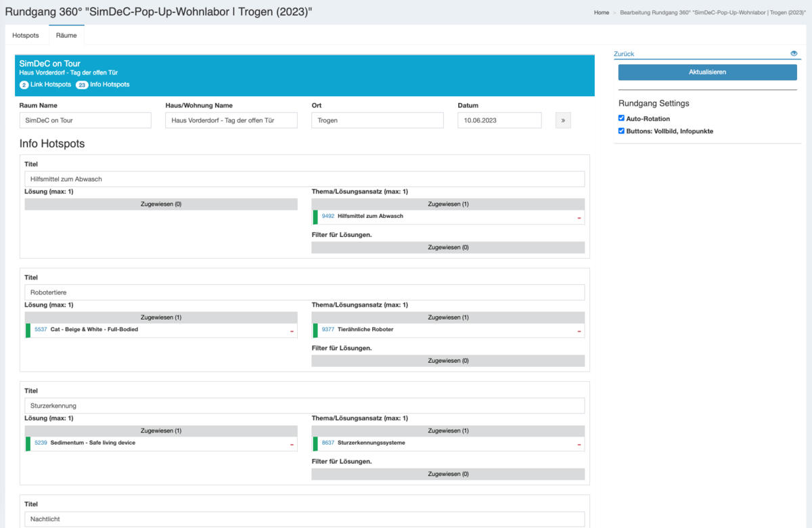
Task: Expand Filter für Lösungen bar under Hilfsmittel zum Abwasch
Action: pyautogui.click(x=448, y=247)
